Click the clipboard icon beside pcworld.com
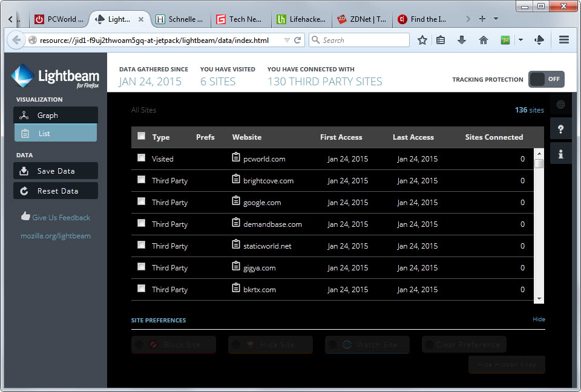This screenshot has width=581, height=392. tap(236, 157)
